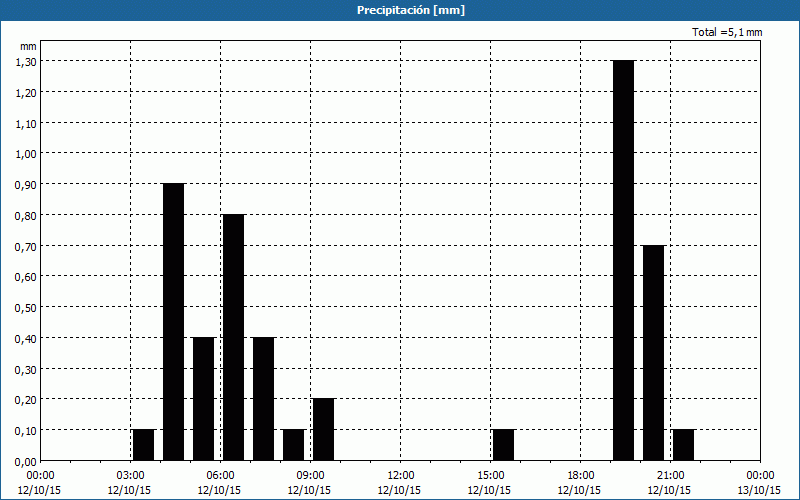The height and width of the screenshot is (500, 800).
Task: Click the 0,70 y-axis value
Action: 26,246
